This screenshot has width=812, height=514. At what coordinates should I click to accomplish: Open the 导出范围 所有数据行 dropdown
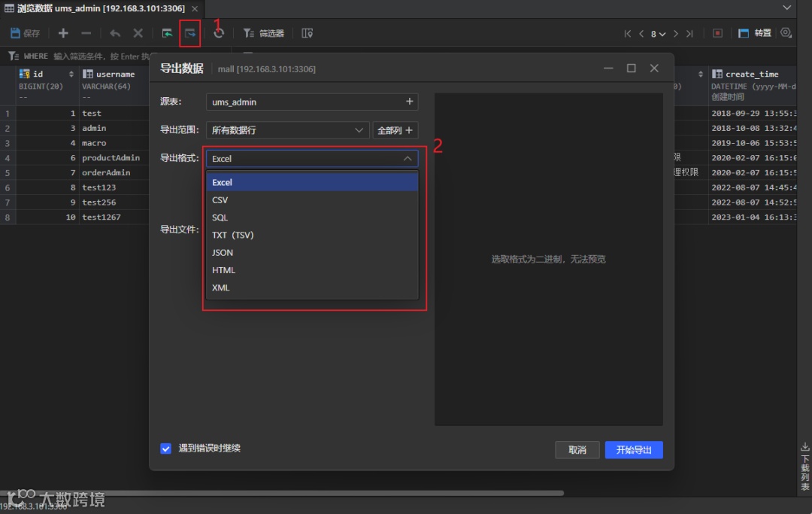287,130
